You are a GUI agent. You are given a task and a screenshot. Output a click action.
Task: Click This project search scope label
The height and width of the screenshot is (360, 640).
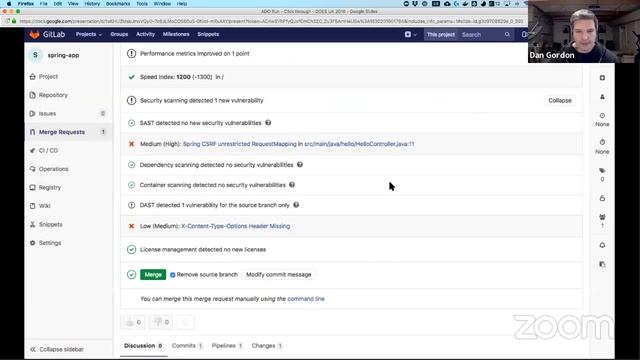click(x=441, y=35)
